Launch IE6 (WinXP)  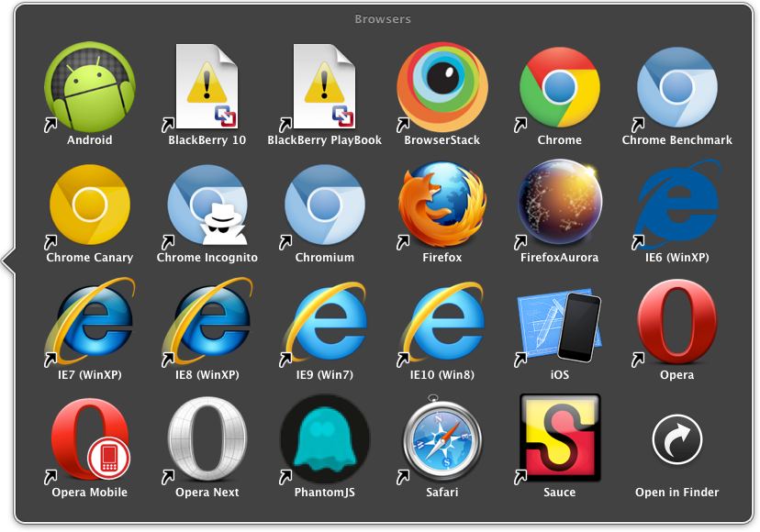click(x=676, y=205)
